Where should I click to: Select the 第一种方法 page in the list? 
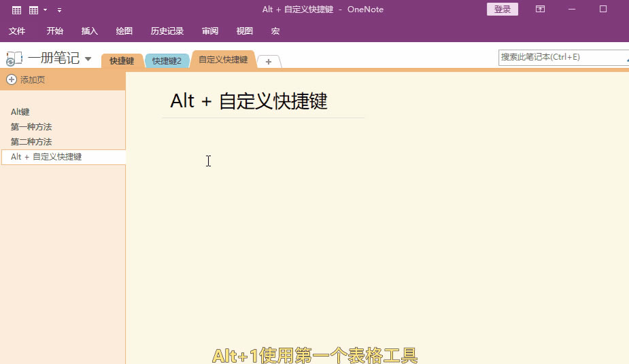coord(31,127)
